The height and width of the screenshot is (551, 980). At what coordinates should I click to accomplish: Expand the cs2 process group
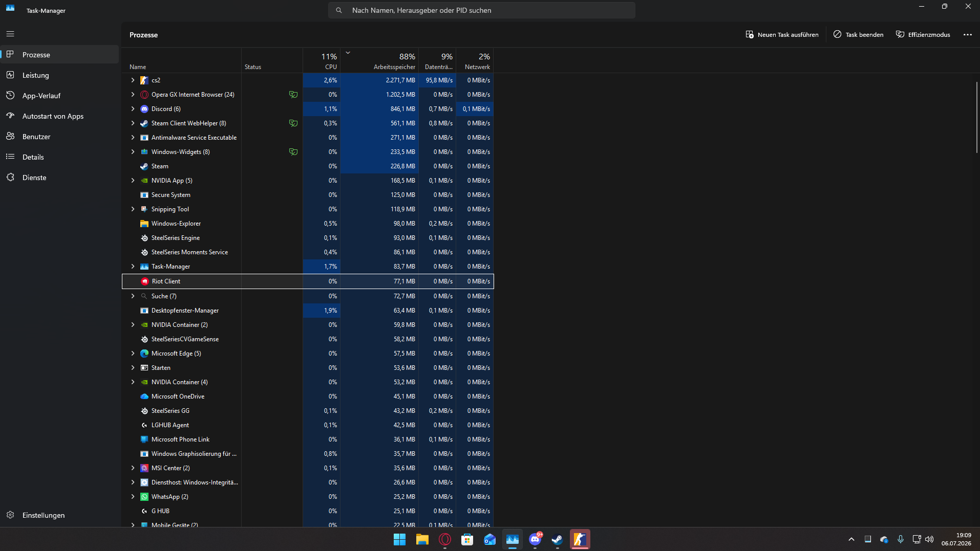pos(133,80)
